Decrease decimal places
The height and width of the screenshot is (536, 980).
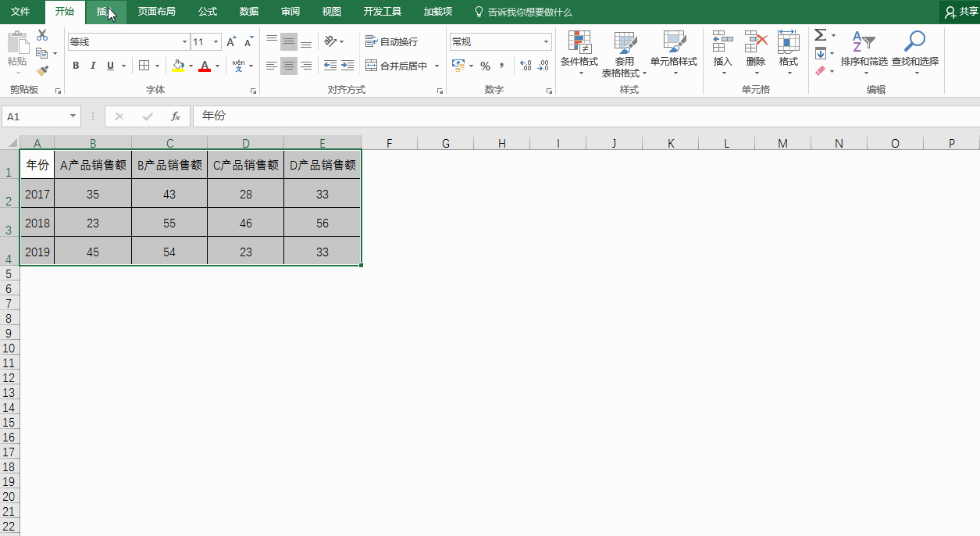click(543, 66)
